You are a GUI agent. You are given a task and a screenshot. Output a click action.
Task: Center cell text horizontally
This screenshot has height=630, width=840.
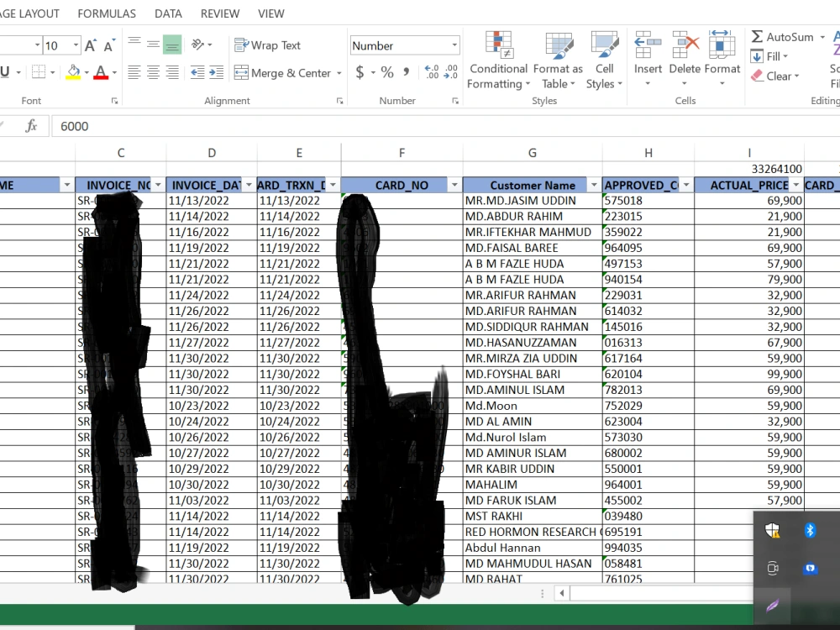click(x=153, y=72)
